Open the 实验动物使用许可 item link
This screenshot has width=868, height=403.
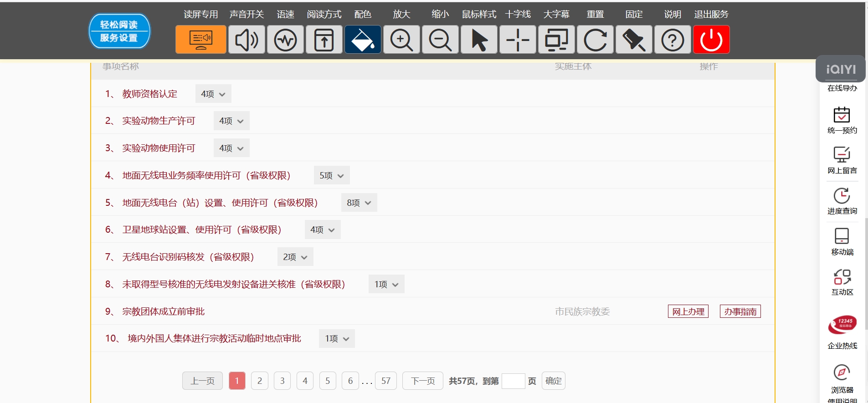click(159, 148)
